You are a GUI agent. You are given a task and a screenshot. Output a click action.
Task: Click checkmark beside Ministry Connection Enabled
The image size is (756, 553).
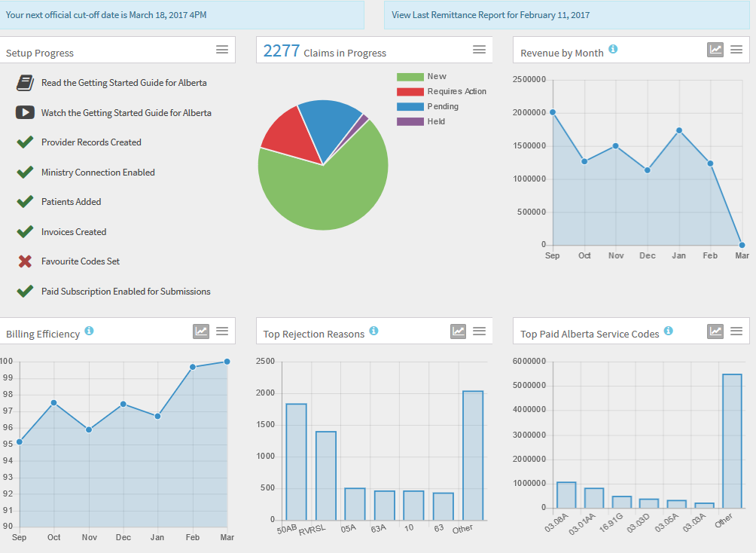pos(26,172)
